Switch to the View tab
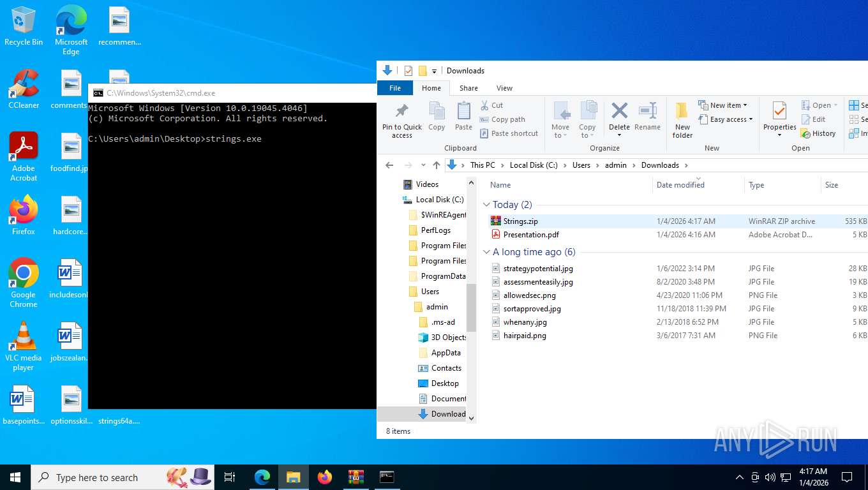868x490 pixels. [504, 88]
